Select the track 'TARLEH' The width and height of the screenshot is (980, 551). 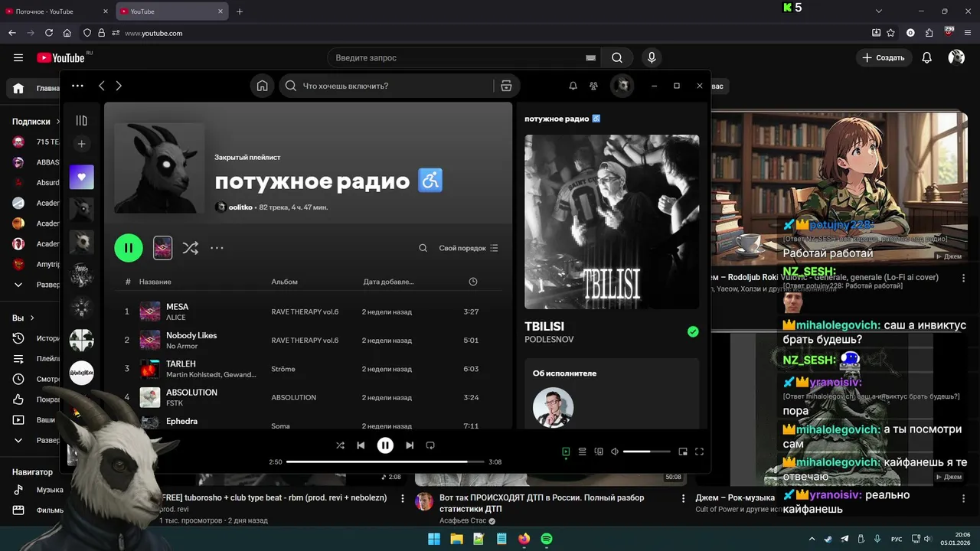(x=181, y=364)
